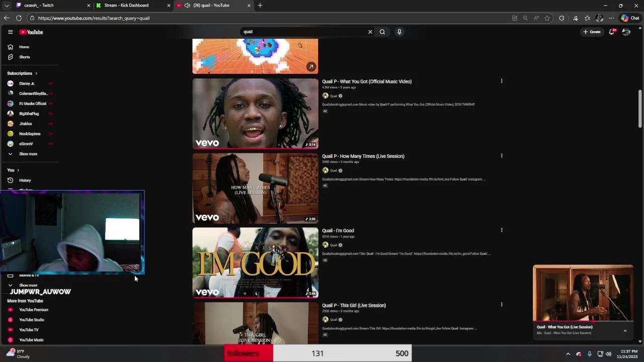Image resolution: width=644 pixels, height=362 pixels.
Task: Add page to favorites star
Action: pos(547,18)
